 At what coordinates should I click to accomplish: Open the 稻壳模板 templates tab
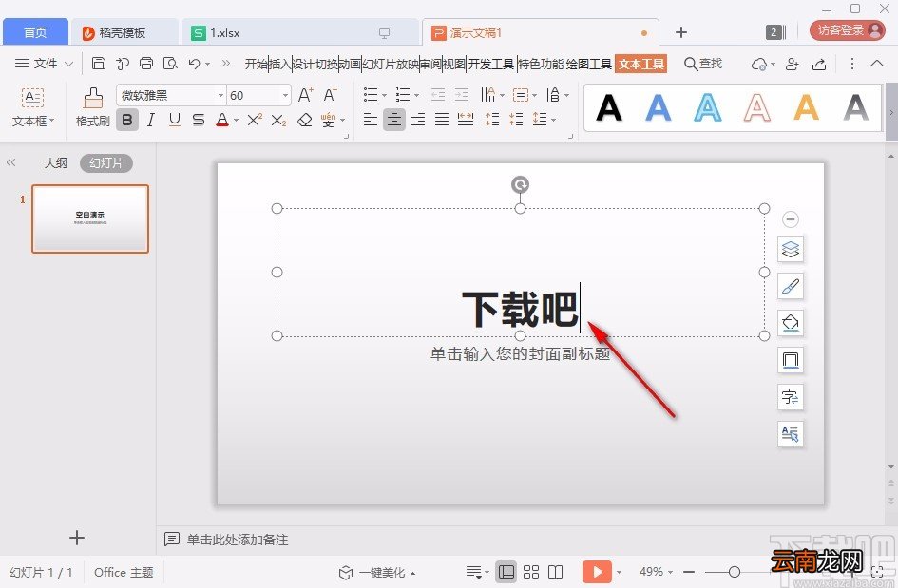pos(124,32)
